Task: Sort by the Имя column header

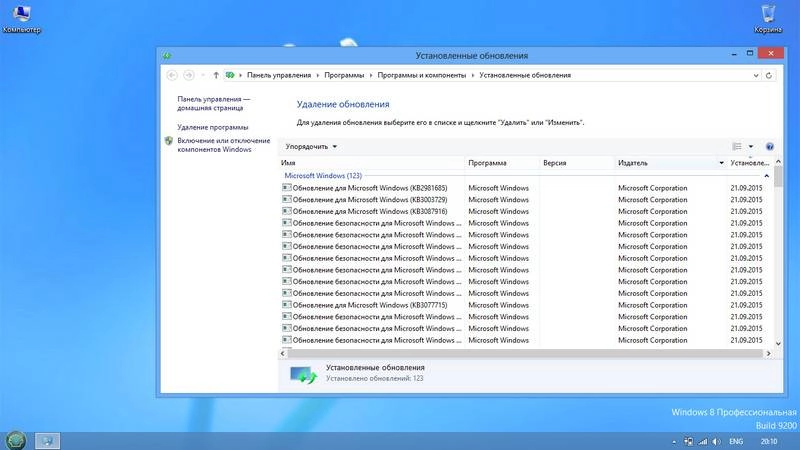Action: pos(371,163)
